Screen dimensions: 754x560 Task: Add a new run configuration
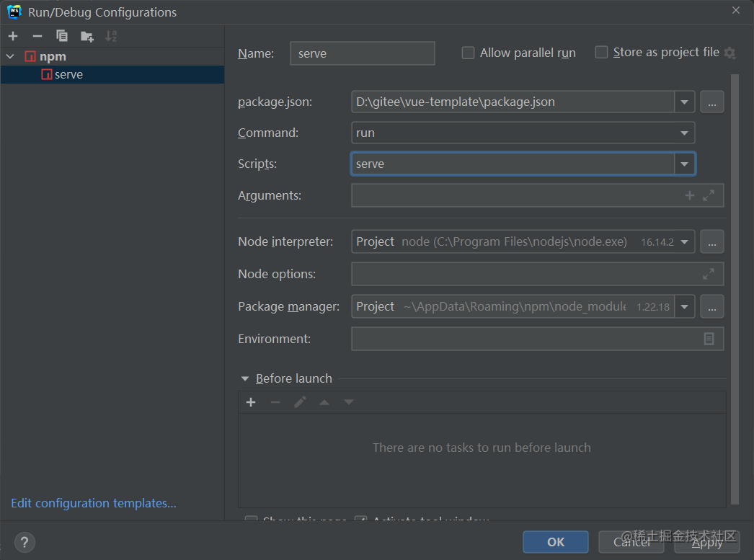(x=13, y=36)
